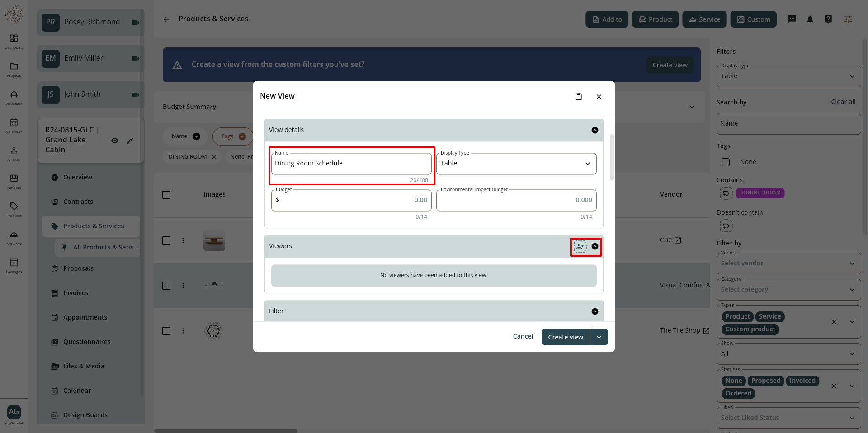Image resolution: width=868 pixels, height=433 pixels.
Task: Check the None tags checkbox
Action: [x=726, y=162]
